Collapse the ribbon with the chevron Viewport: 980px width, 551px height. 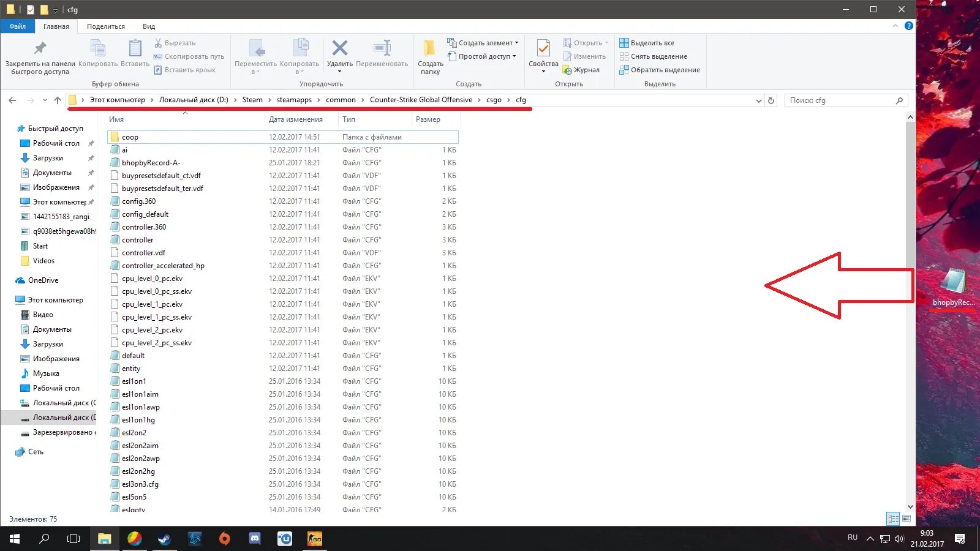895,26
